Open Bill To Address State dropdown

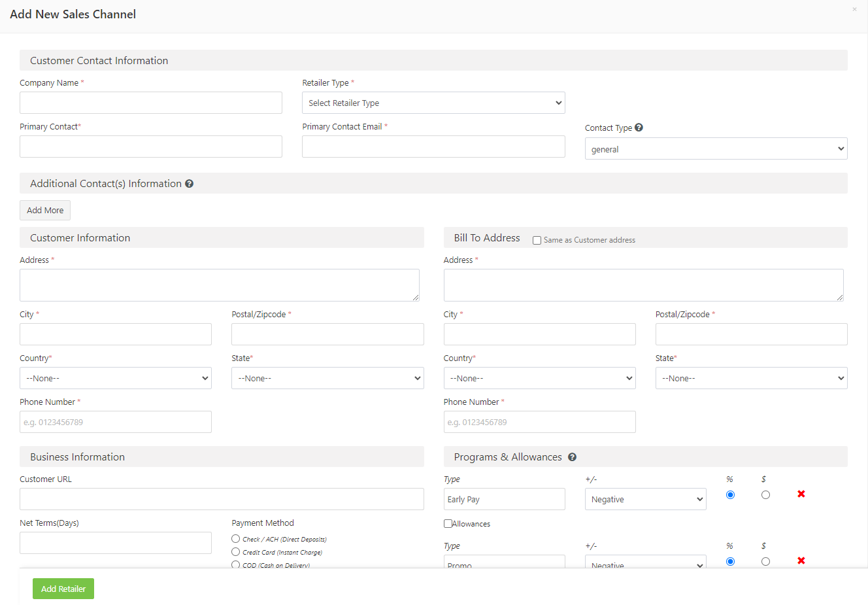(751, 378)
